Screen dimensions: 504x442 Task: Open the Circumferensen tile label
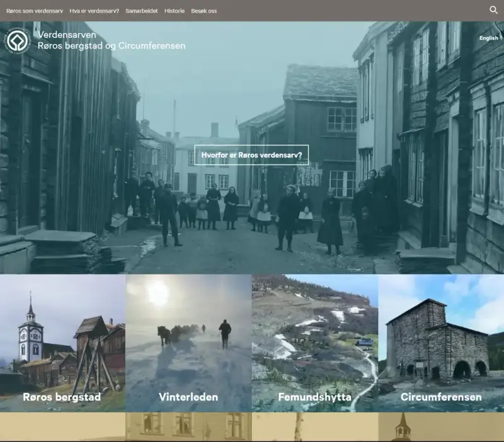(441, 397)
